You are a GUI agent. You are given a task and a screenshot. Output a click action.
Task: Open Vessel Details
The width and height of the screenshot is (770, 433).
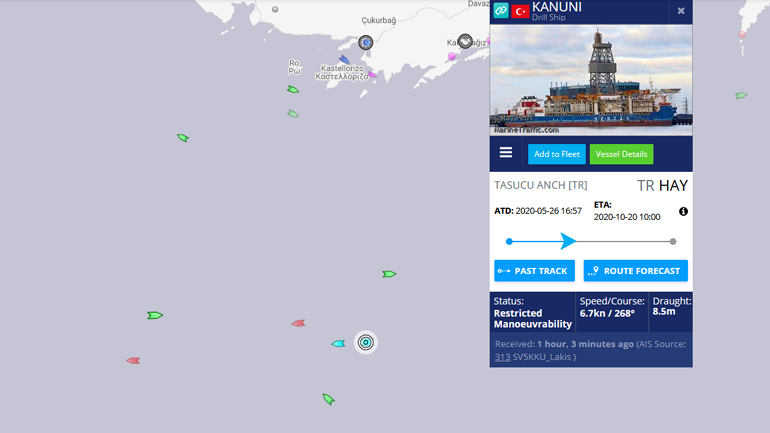pos(621,154)
